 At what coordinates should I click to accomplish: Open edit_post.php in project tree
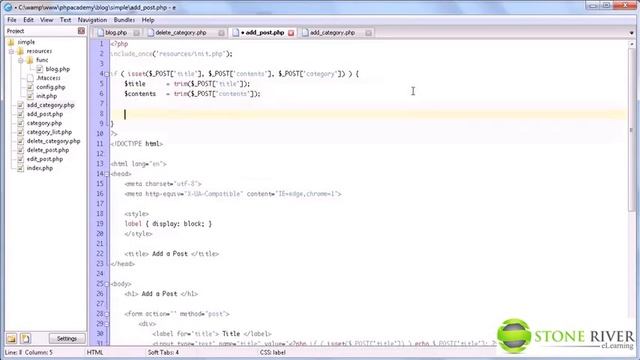click(x=45, y=159)
